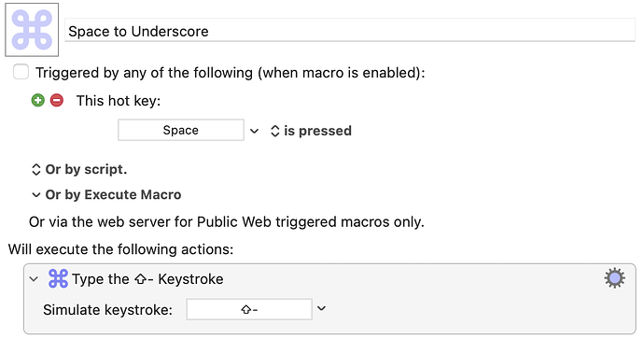Click the simulate keystroke shift-minus field
Viewport: 644px width, 339px height.
tap(249, 309)
